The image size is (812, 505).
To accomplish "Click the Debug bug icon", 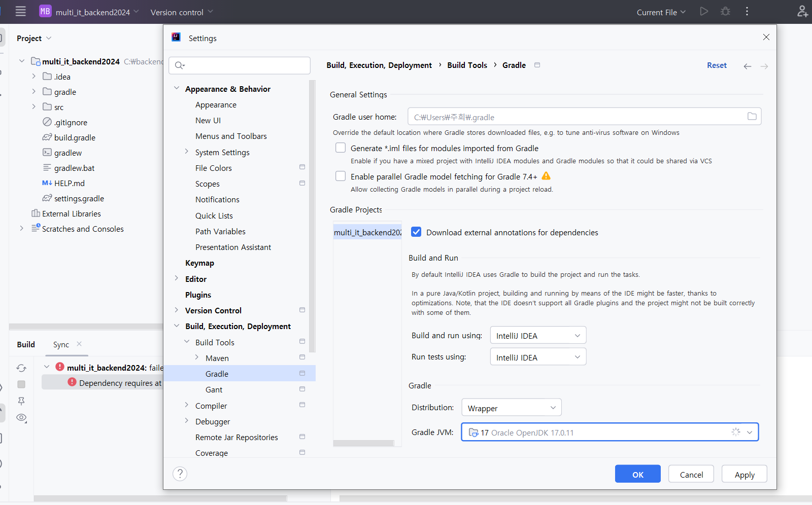I will click(726, 11).
